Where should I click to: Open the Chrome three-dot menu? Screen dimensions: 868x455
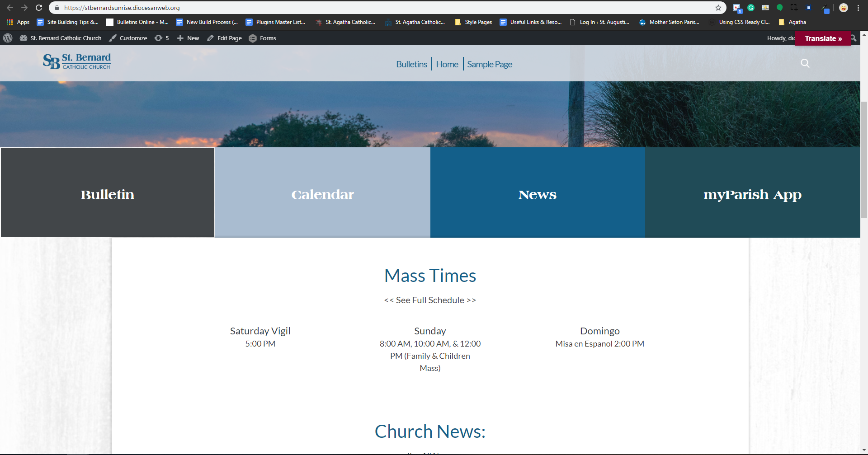pyautogui.click(x=858, y=8)
